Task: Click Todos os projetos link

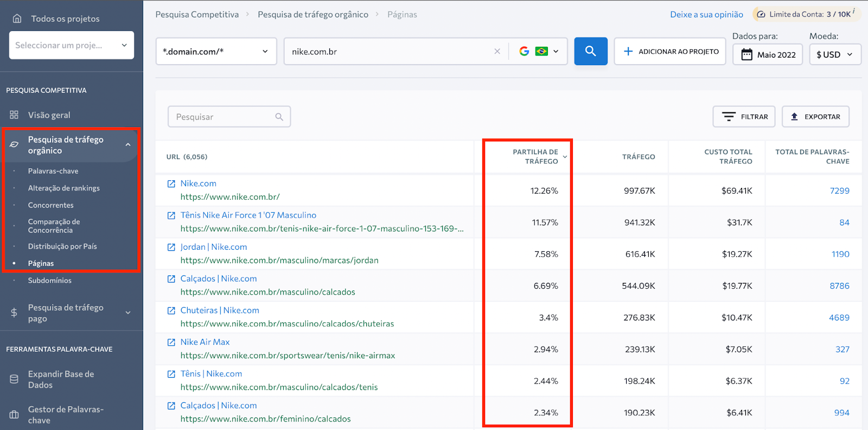Action: [x=65, y=18]
